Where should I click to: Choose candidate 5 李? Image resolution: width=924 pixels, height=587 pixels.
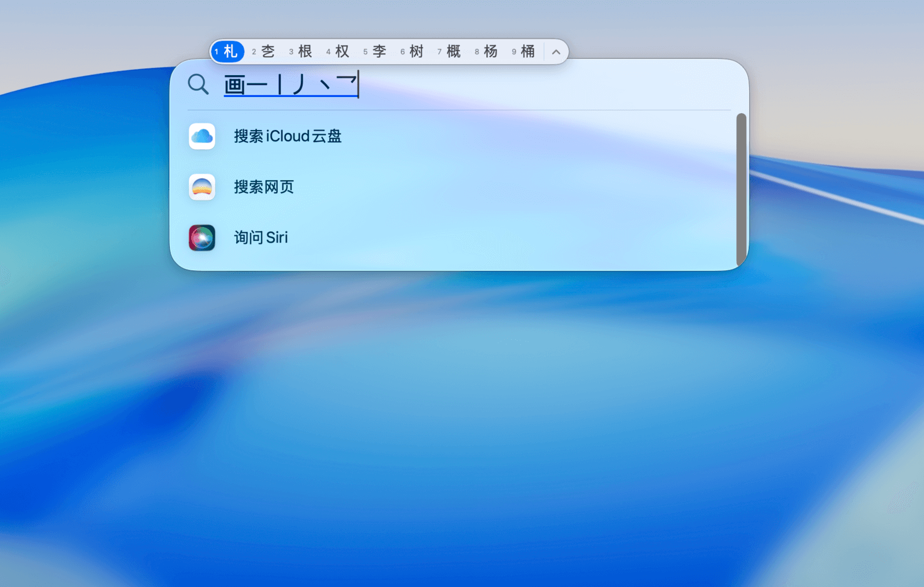coord(375,51)
